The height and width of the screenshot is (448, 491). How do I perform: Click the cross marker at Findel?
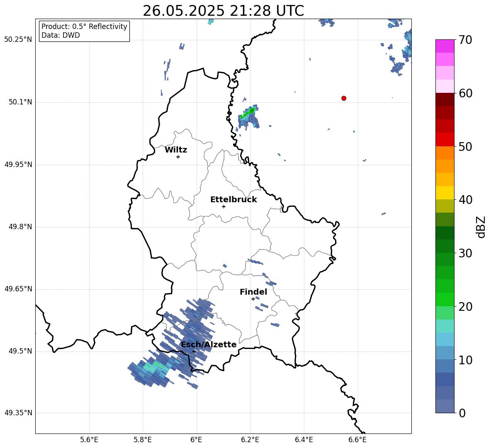tap(253, 299)
